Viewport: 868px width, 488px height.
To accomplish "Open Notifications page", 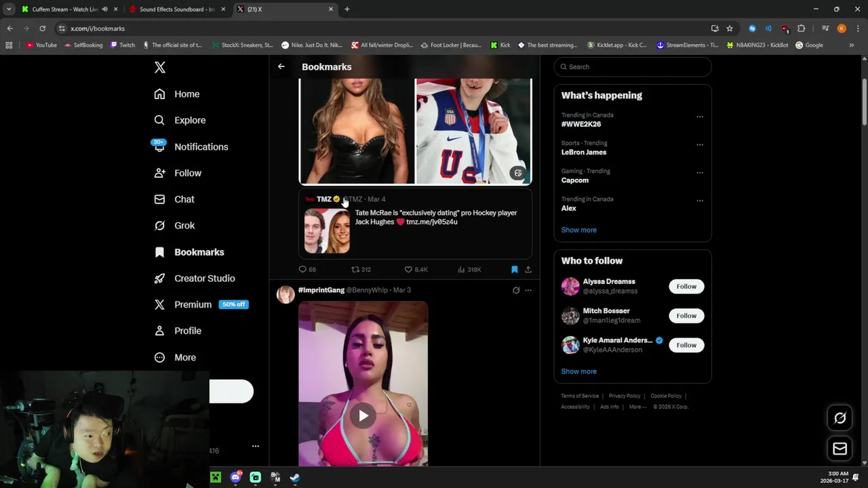I will (191, 146).
